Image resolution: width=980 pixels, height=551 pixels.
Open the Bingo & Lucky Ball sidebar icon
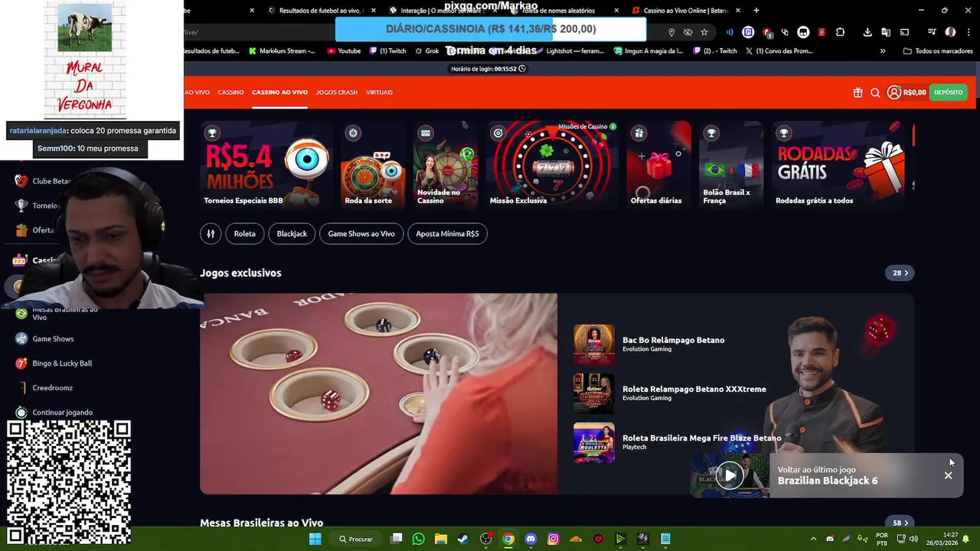[x=21, y=363]
